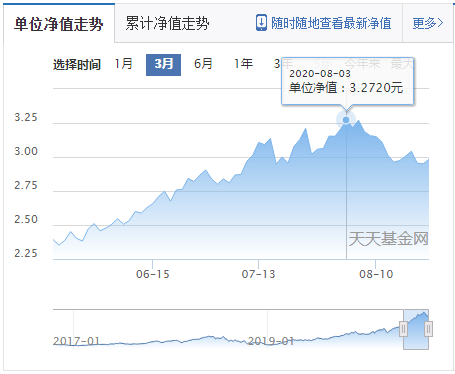Select the 6月 time range

coord(203,64)
